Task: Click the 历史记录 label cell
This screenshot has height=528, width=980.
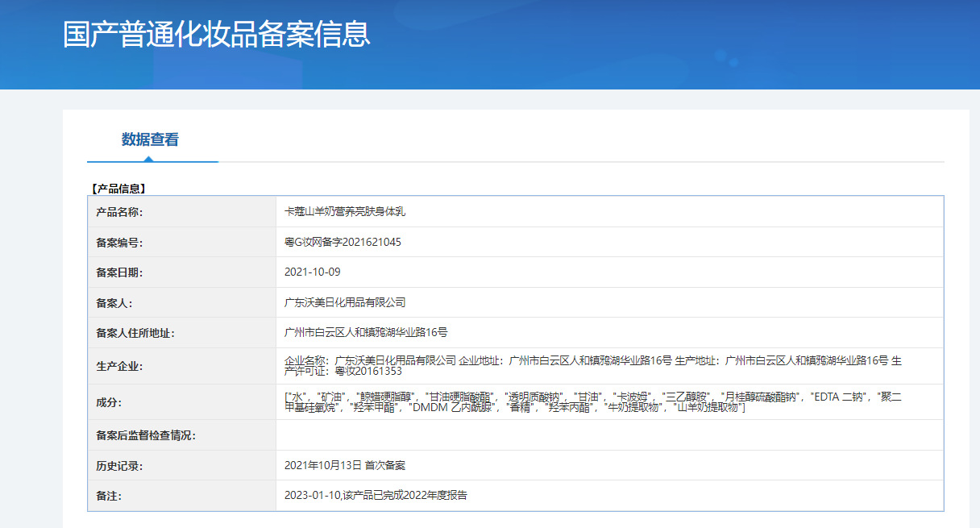Action: tap(182, 466)
